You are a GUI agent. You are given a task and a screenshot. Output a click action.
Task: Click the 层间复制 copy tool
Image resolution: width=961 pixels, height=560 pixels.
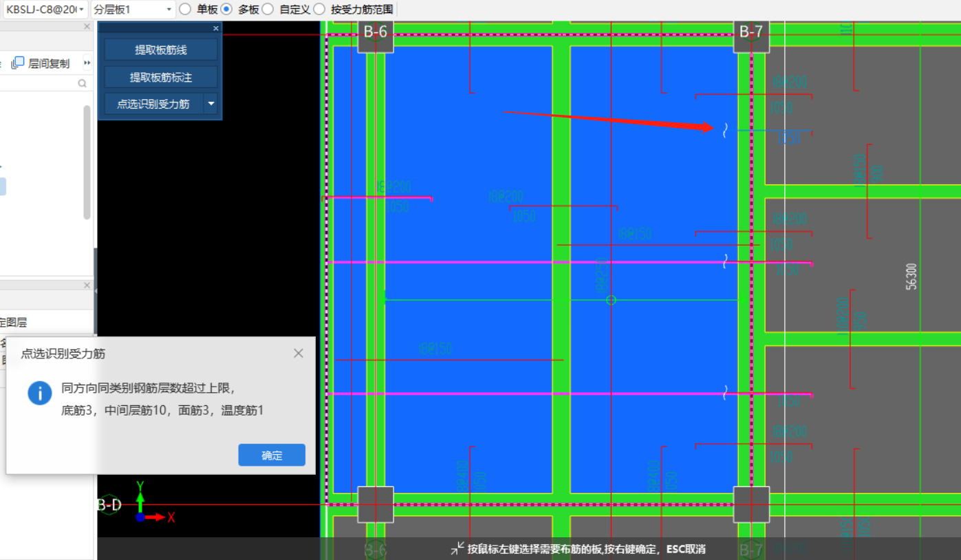tap(42, 63)
